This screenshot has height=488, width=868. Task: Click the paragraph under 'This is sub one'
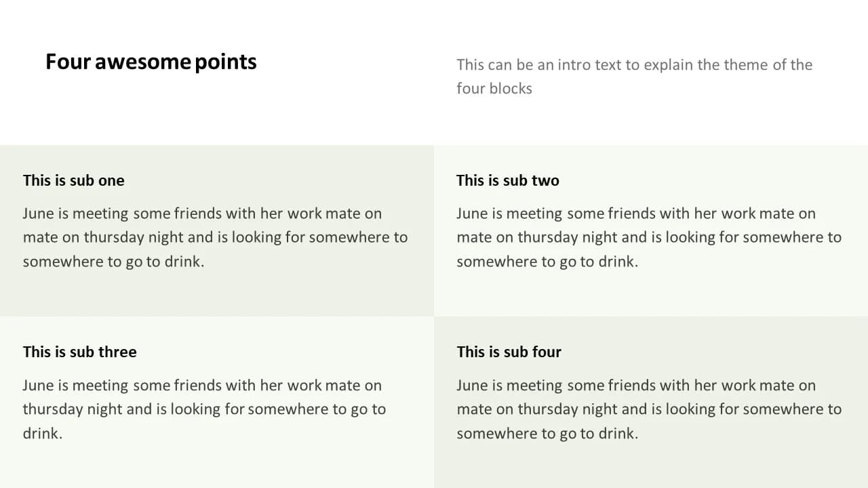coord(215,237)
